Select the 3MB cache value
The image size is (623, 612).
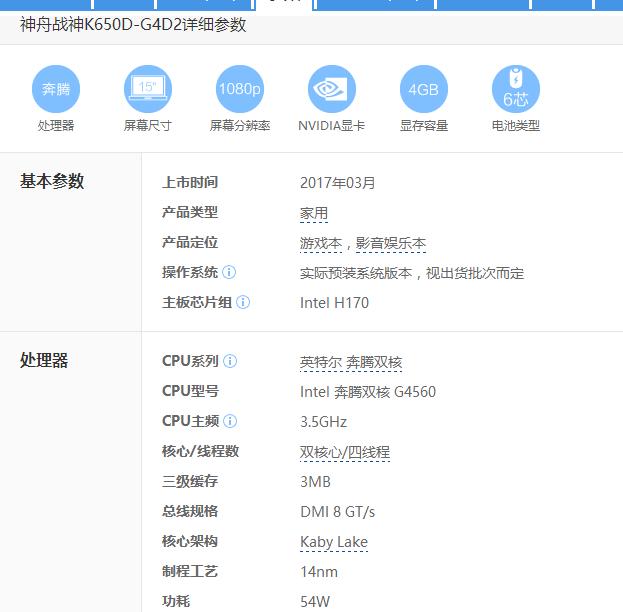point(315,482)
